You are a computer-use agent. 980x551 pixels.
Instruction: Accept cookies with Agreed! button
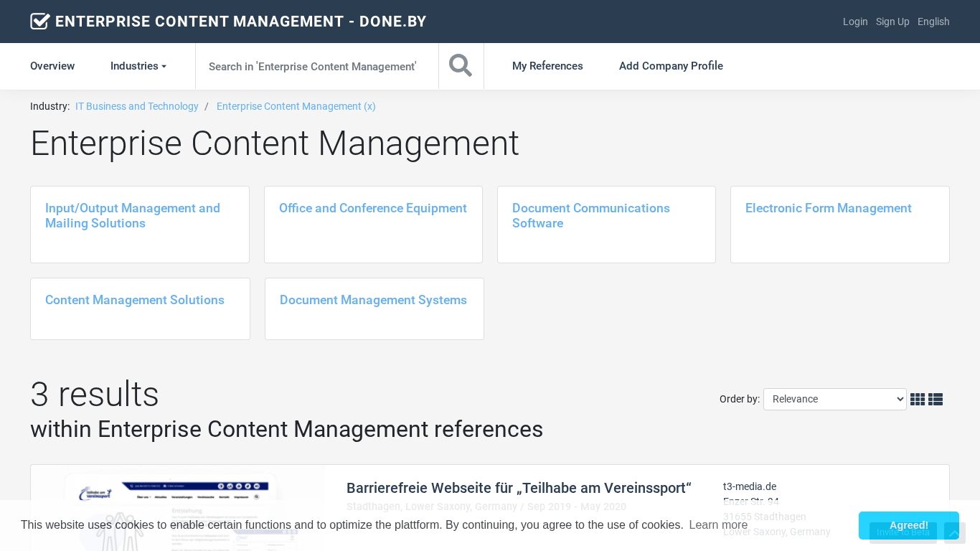point(908,525)
